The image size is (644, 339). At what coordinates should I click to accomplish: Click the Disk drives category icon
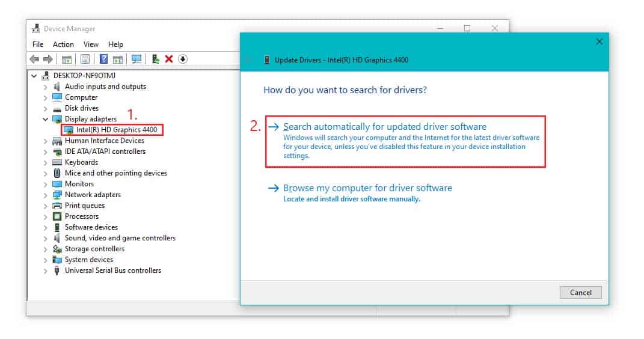(x=57, y=109)
